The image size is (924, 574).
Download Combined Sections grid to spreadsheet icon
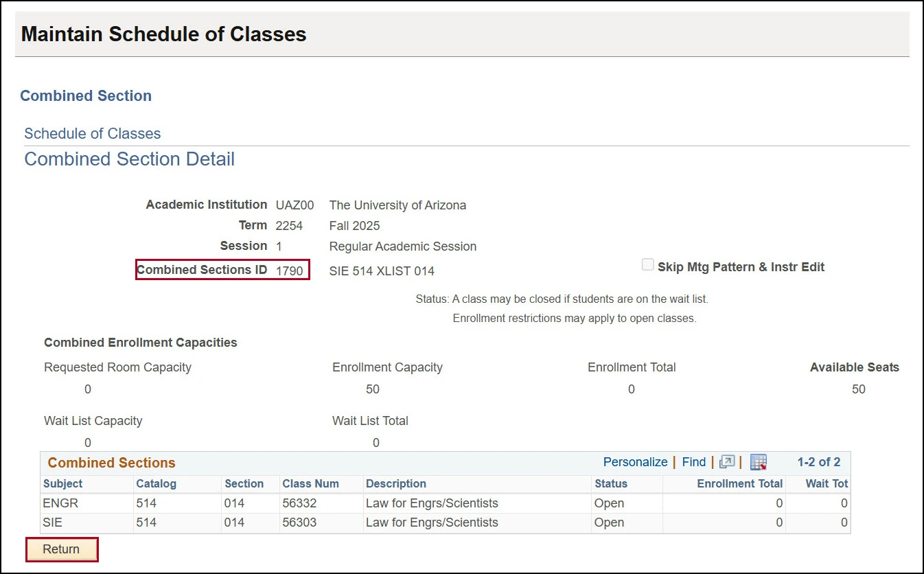pyautogui.click(x=758, y=462)
